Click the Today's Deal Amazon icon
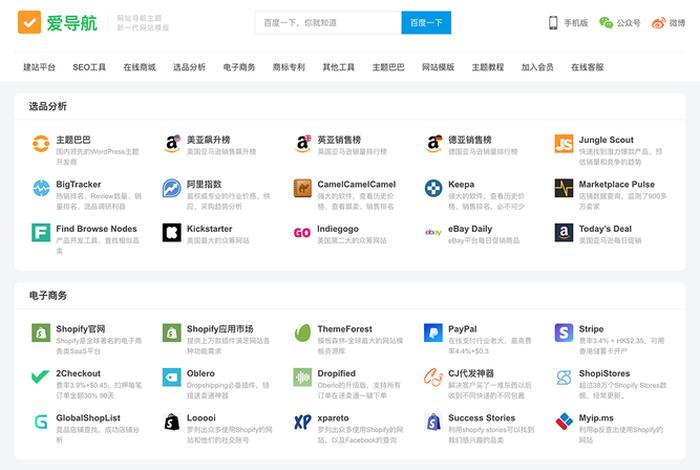Screen dimensions: 700x470 pyautogui.click(x=564, y=233)
